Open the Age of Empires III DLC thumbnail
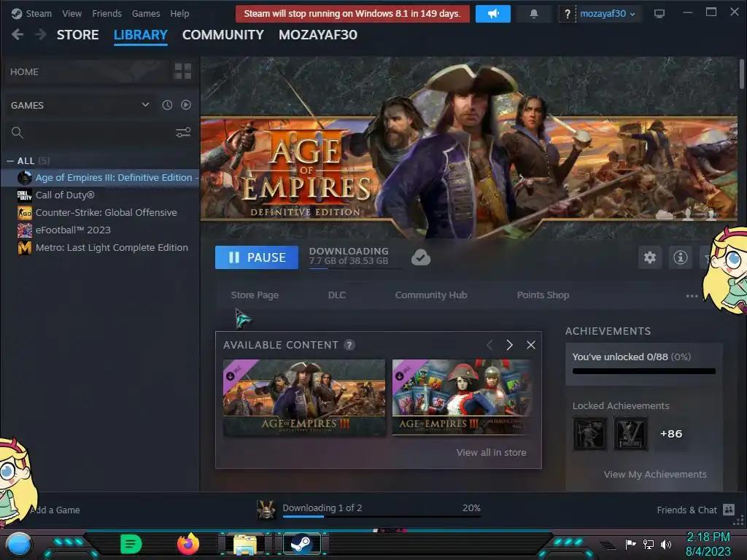Viewport: 747px width, 560px height. [x=304, y=397]
